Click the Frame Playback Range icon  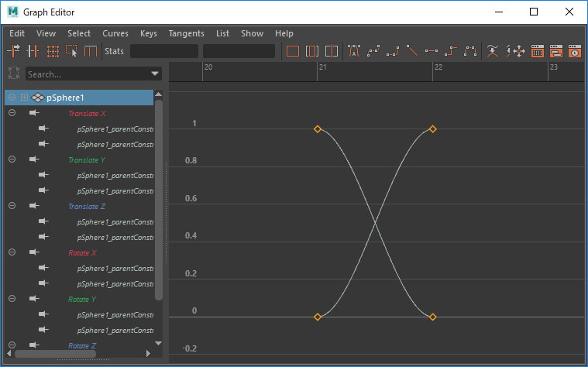pyautogui.click(x=311, y=50)
